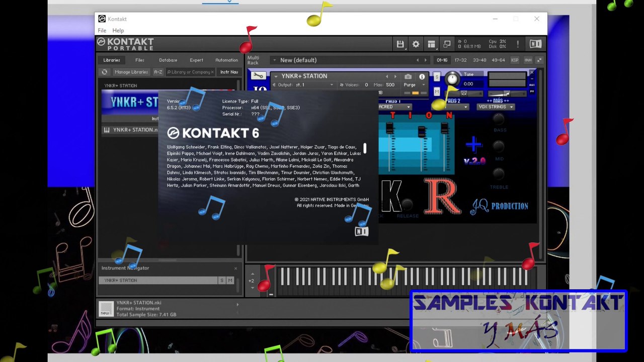This screenshot has width=644, height=362.
Task: Click the Kontakt Portable logo
Action: click(125, 44)
